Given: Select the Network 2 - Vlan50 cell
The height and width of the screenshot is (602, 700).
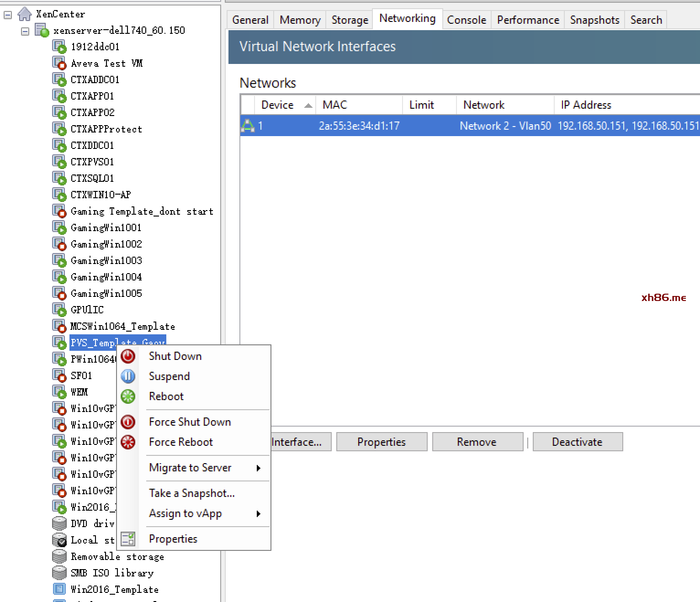Looking at the screenshot, I should [x=505, y=126].
